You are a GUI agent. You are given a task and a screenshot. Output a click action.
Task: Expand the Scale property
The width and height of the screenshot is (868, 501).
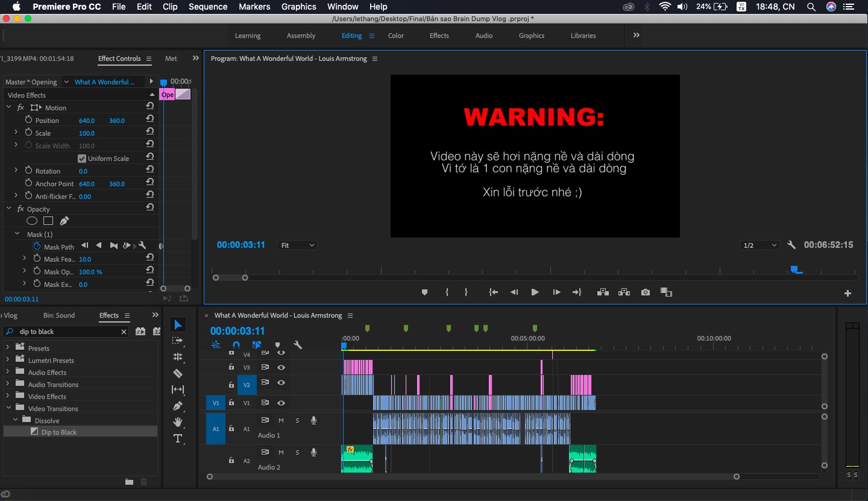16,133
